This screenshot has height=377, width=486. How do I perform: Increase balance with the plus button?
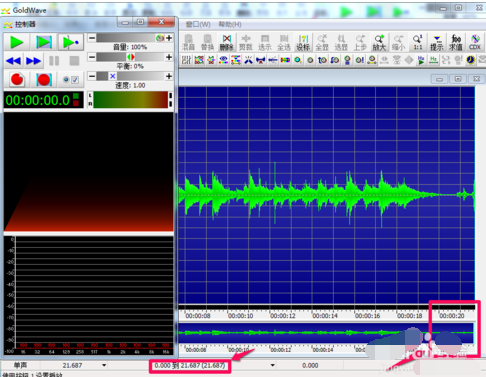tap(169, 57)
